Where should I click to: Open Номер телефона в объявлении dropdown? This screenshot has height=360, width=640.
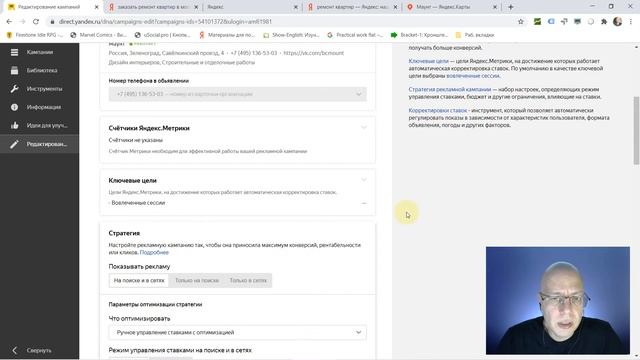click(x=238, y=94)
